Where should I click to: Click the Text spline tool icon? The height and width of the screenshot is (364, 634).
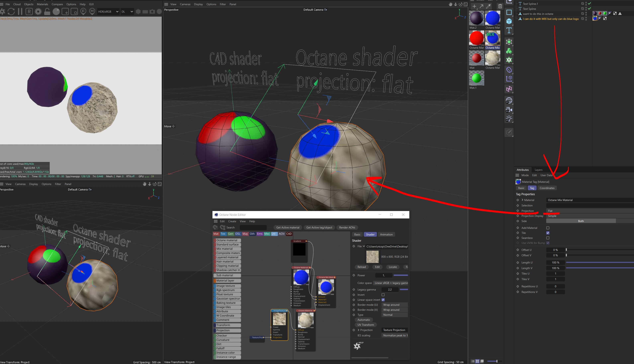click(x=509, y=30)
